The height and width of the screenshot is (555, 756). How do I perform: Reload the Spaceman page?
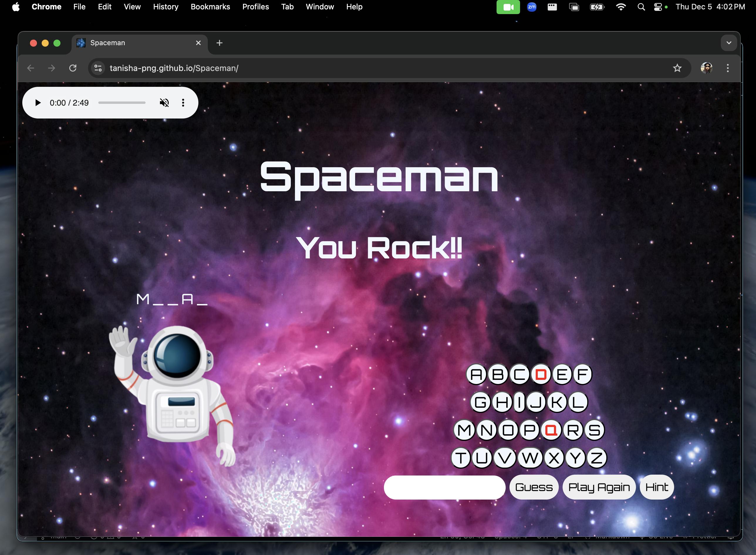(x=73, y=68)
